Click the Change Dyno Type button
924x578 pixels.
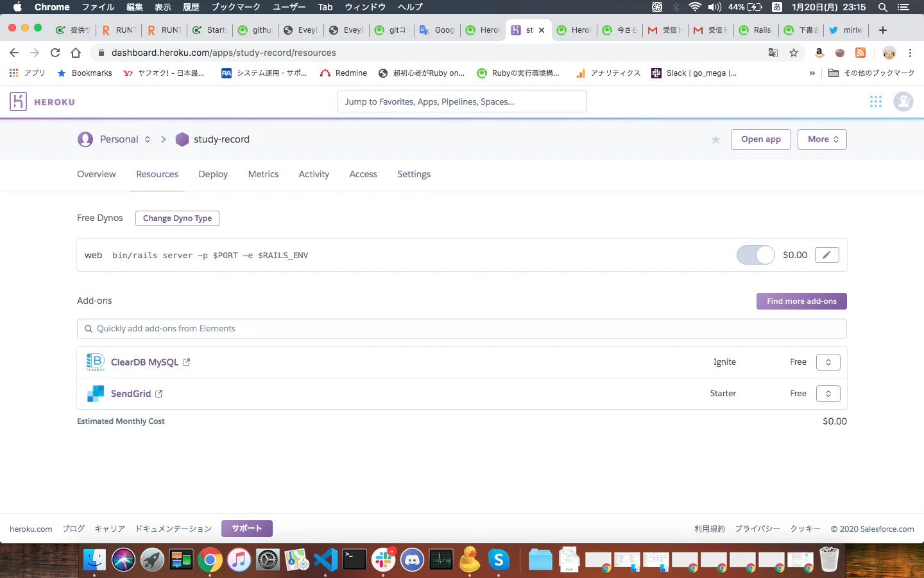point(177,218)
